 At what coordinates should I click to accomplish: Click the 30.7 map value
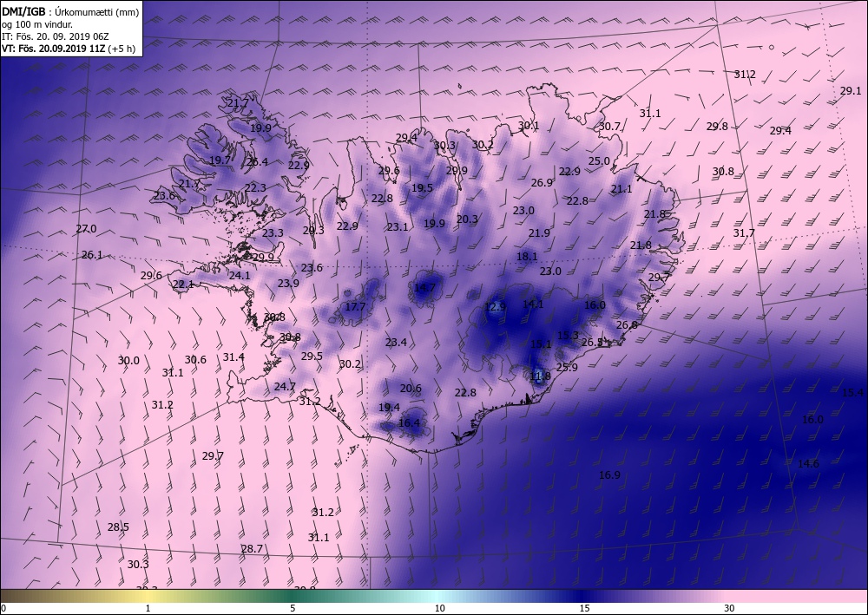point(609,127)
